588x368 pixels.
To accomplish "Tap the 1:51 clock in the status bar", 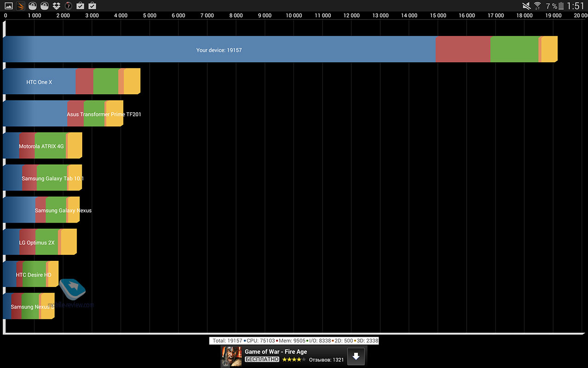I will point(576,6).
